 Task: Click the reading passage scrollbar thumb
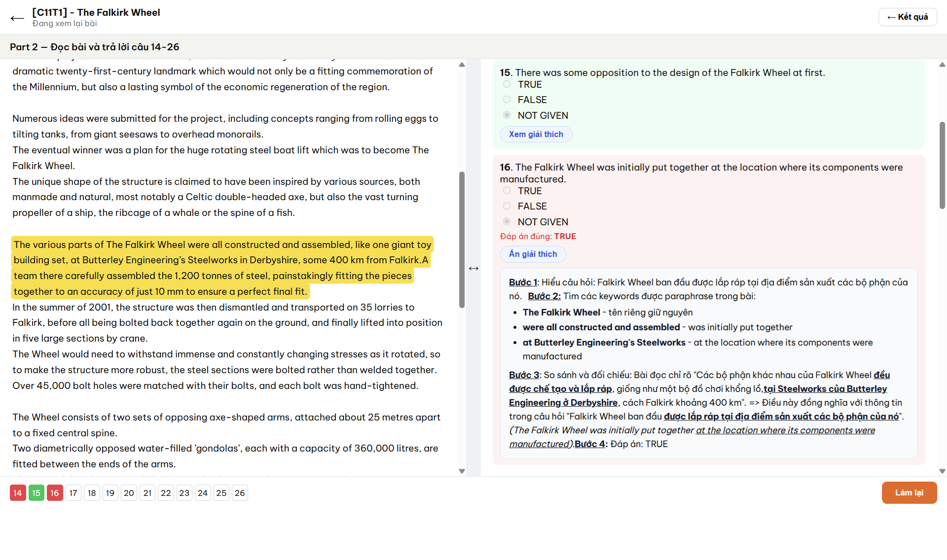[x=462, y=240]
